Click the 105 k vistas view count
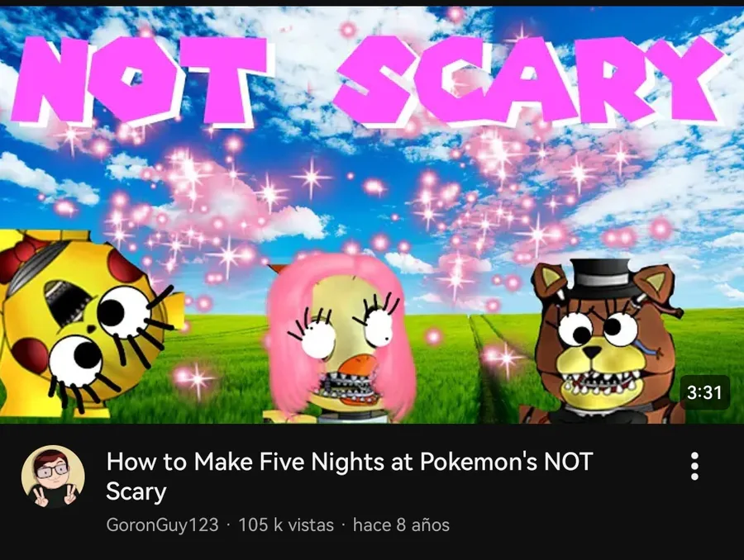 pyautogui.click(x=286, y=525)
